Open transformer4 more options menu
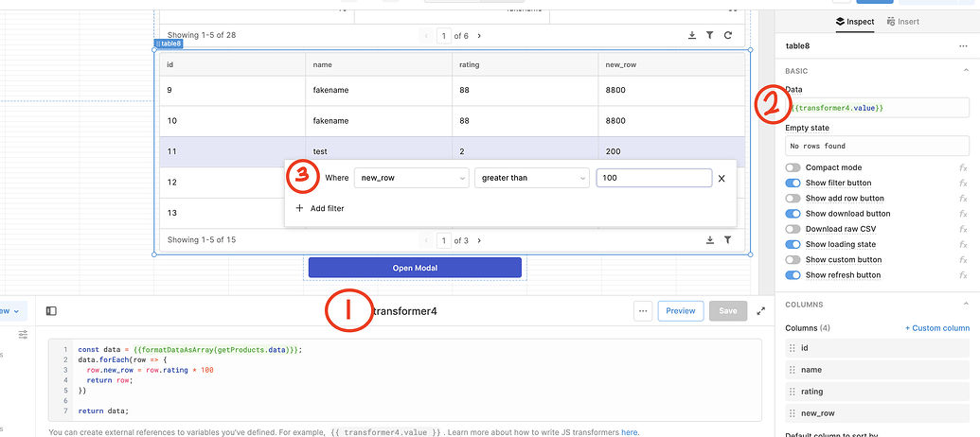Image resolution: width=980 pixels, height=437 pixels. pos(643,311)
